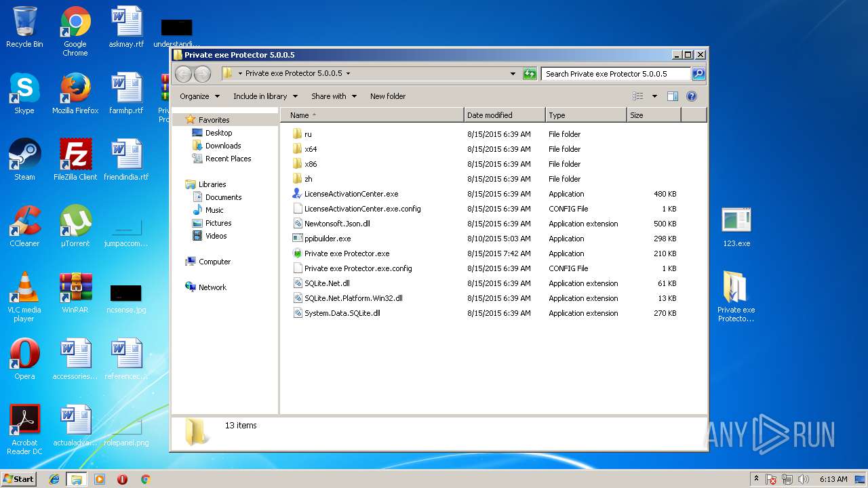Screen dimensions: 868x488
Task: Open the Organize menu
Action: point(199,96)
